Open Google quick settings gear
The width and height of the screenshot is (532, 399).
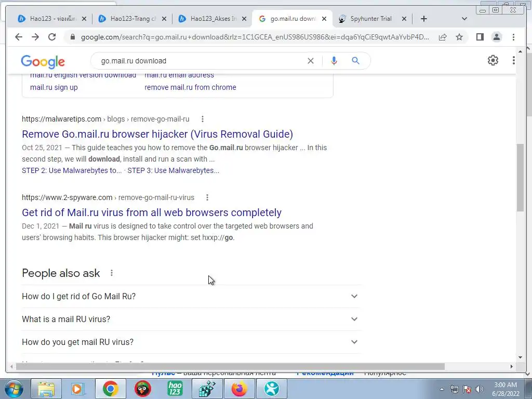[493, 60]
